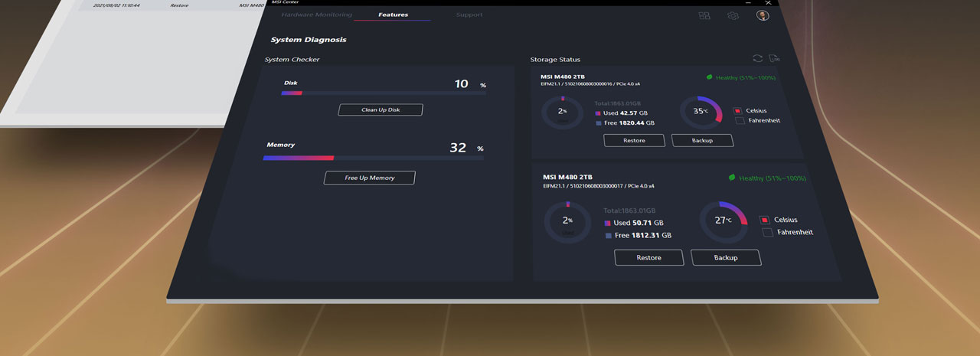Select Celsius for the 35°C drive

(x=737, y=111)
